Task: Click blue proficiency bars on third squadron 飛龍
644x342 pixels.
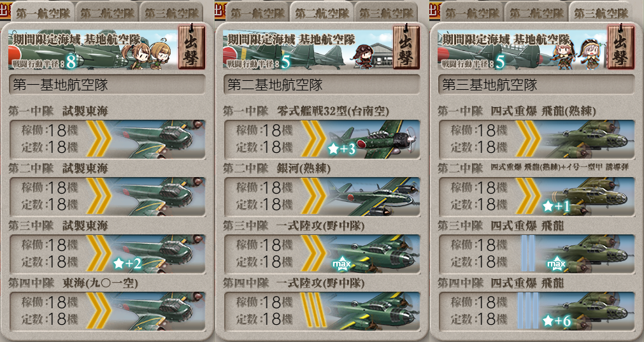Action: coord(528,253)
